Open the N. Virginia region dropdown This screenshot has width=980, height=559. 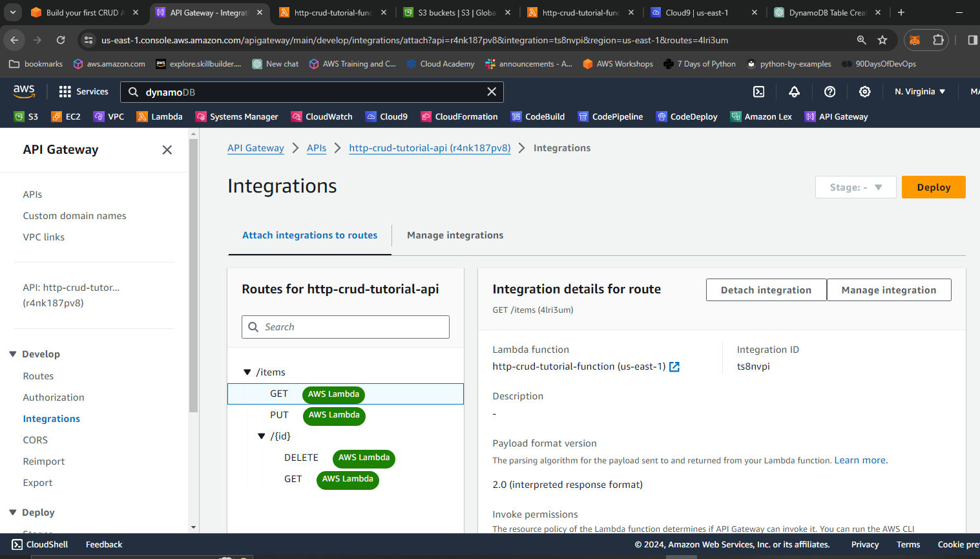[x=920, y=92]
